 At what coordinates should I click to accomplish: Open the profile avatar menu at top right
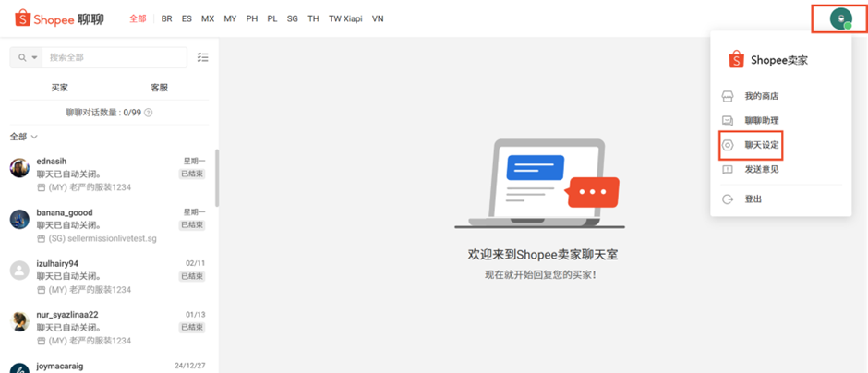(840, 18)
